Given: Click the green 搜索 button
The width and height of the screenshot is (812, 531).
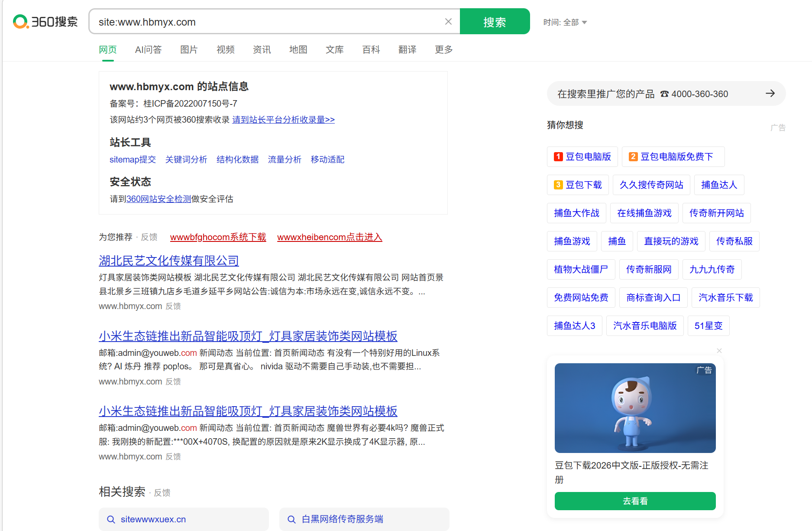Looking at the screenshot, I should pos(495,22).
